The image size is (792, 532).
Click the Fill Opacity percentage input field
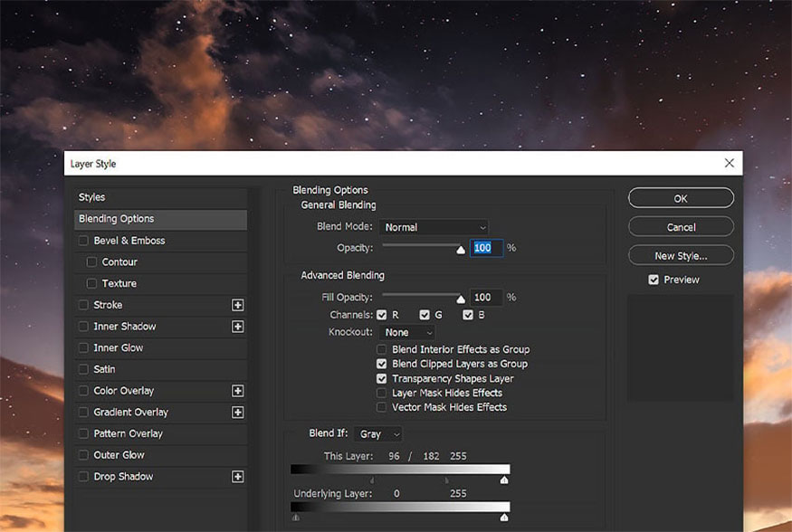pyautogui.click(x=486, y=298)
